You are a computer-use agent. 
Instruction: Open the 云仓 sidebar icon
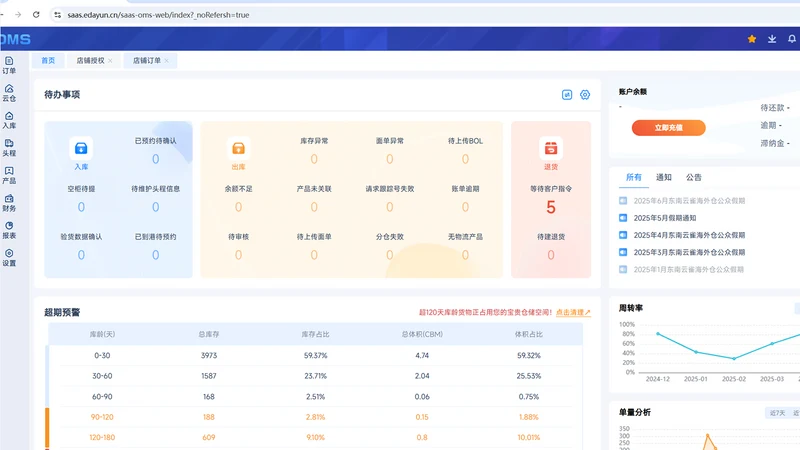[9, 93]
